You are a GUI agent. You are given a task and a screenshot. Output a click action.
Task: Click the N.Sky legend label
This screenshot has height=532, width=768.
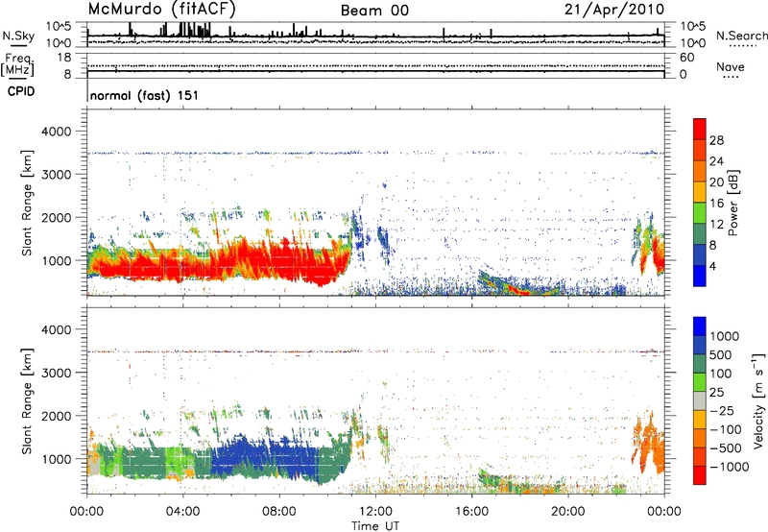[18, 36]
